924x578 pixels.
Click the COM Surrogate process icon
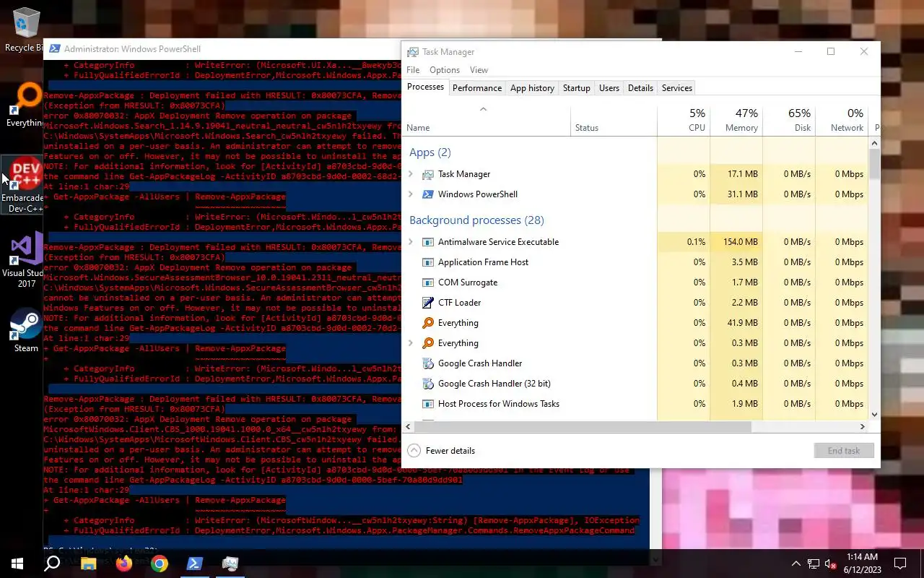coord(427,282)
